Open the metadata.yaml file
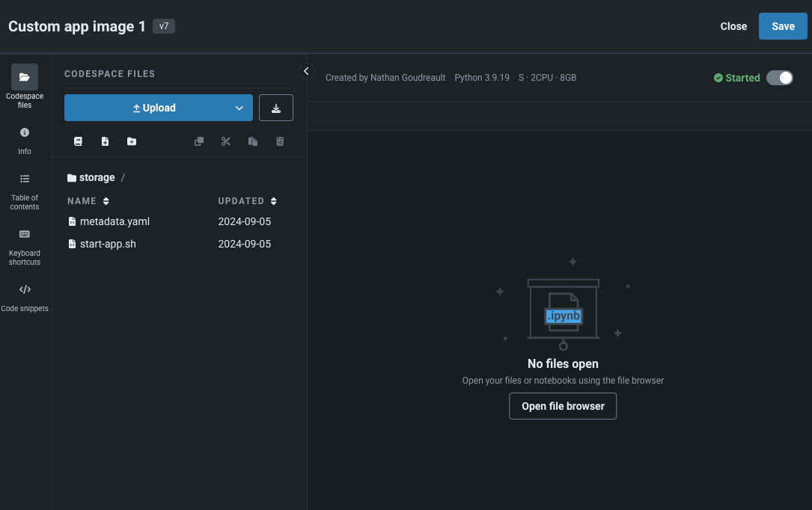 [x=115, y=221]
